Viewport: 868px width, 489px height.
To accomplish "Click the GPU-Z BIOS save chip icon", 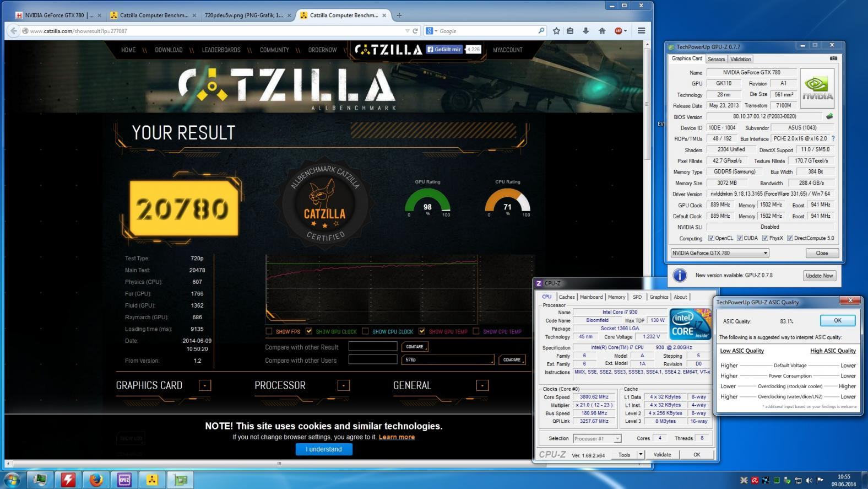I will 829,116.
